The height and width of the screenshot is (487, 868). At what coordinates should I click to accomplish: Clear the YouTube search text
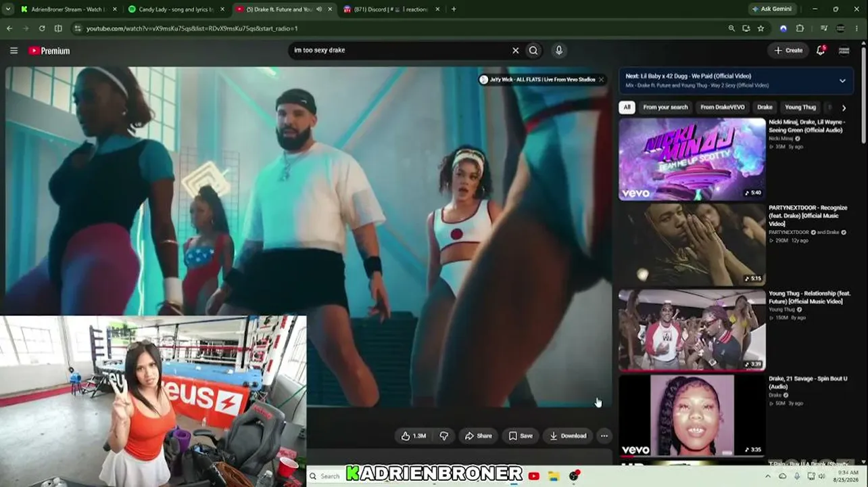pyautogui.click(x=515, y=50)
